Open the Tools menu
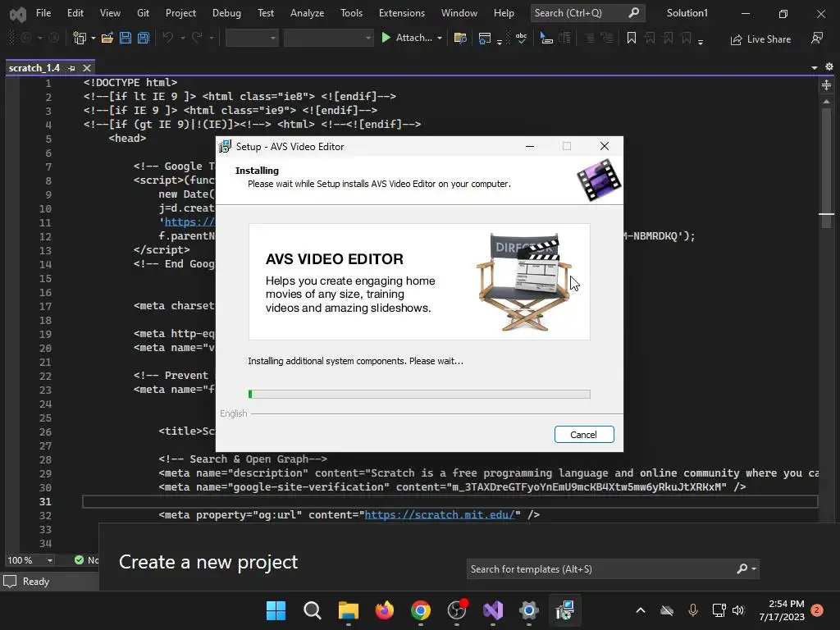Screen dimensions: 840x630 (351, 13)
